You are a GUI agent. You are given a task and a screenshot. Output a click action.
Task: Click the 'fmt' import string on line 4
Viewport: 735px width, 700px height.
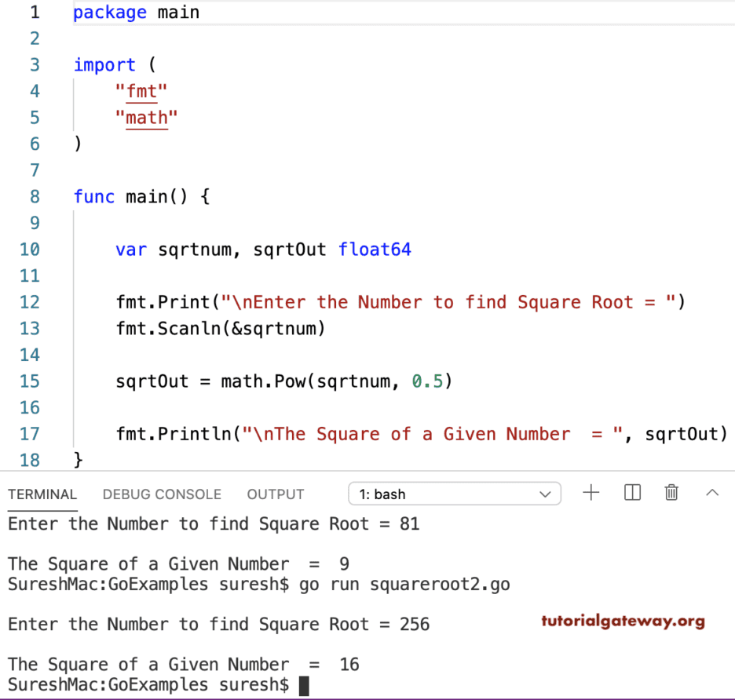tap(141, 91)
